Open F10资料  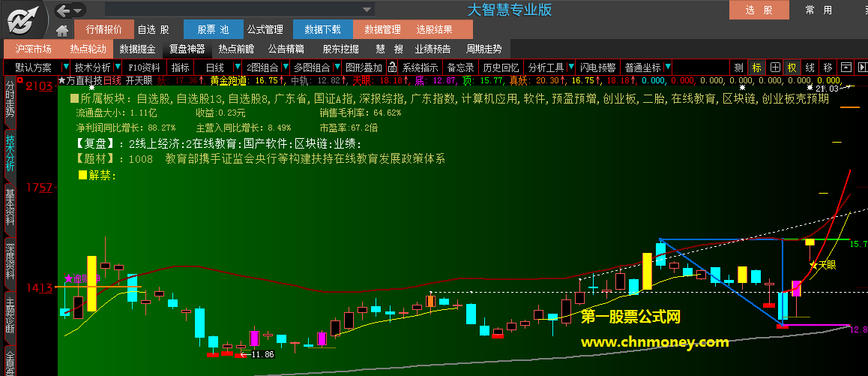pyautogui.click(x=144, y=68)
